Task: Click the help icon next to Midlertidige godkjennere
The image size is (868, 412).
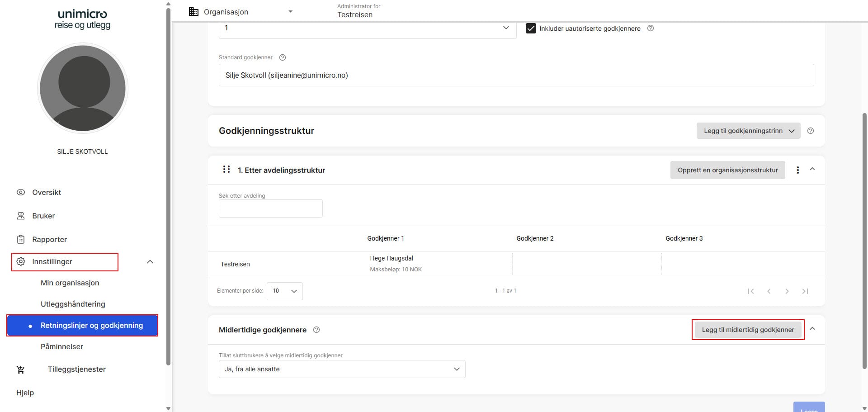Action: pyautogui.click(x=316, y=330)
